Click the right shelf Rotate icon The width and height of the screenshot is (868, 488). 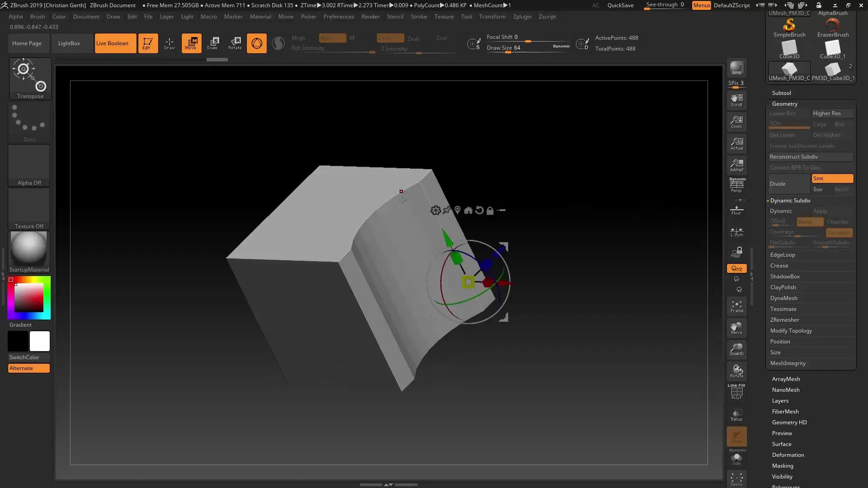point(736,371)
